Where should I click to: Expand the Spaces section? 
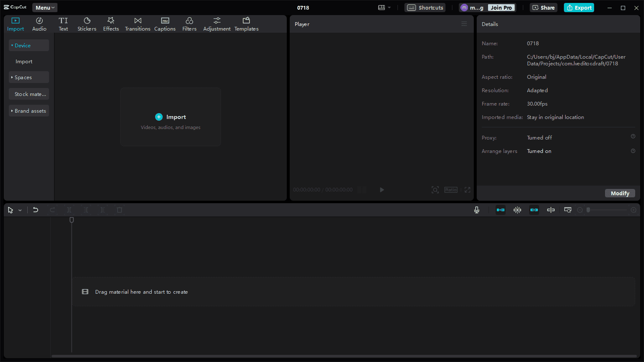click(x=29, y=77)
